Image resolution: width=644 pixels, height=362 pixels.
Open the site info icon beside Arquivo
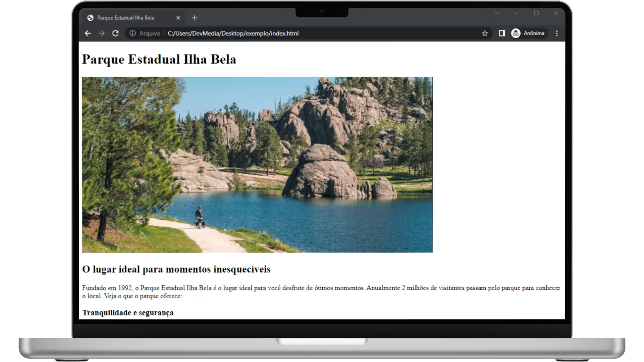point(132,33)
